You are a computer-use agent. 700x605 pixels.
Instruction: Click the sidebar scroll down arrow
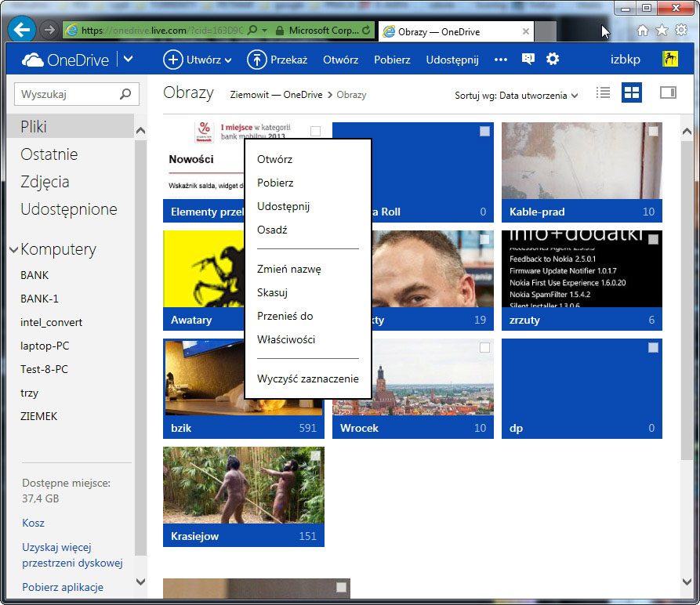click(140, 581)
